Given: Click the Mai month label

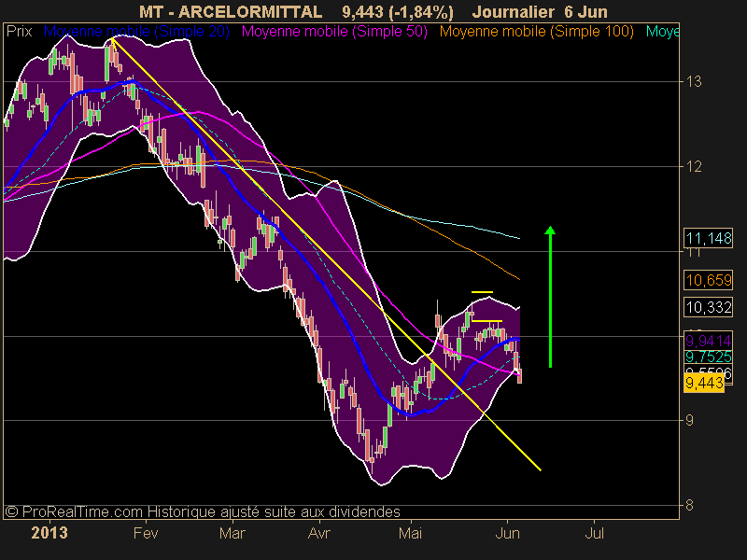Looking at the screenshot, I should coord(410,532).
